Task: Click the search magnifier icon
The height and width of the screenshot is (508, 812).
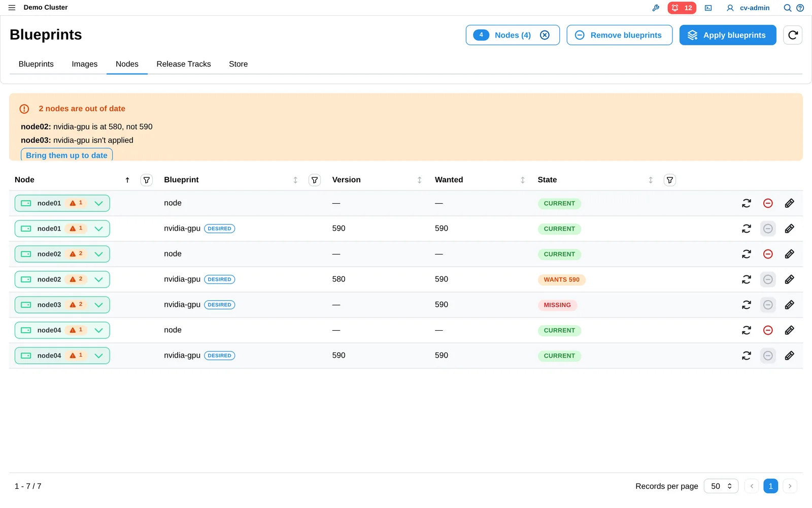Action: [x=788, y=8]
